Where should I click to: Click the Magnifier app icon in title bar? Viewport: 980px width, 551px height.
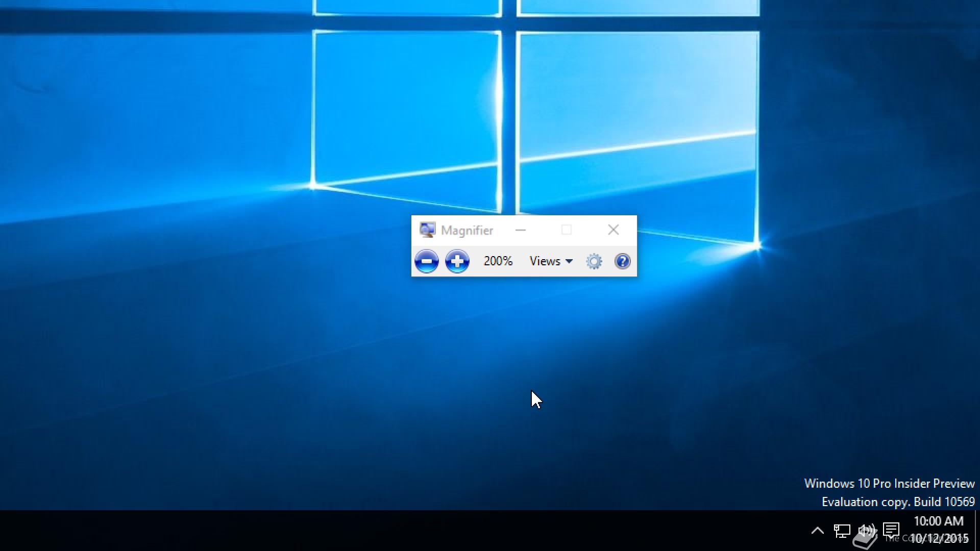click(x=427, y=230)
